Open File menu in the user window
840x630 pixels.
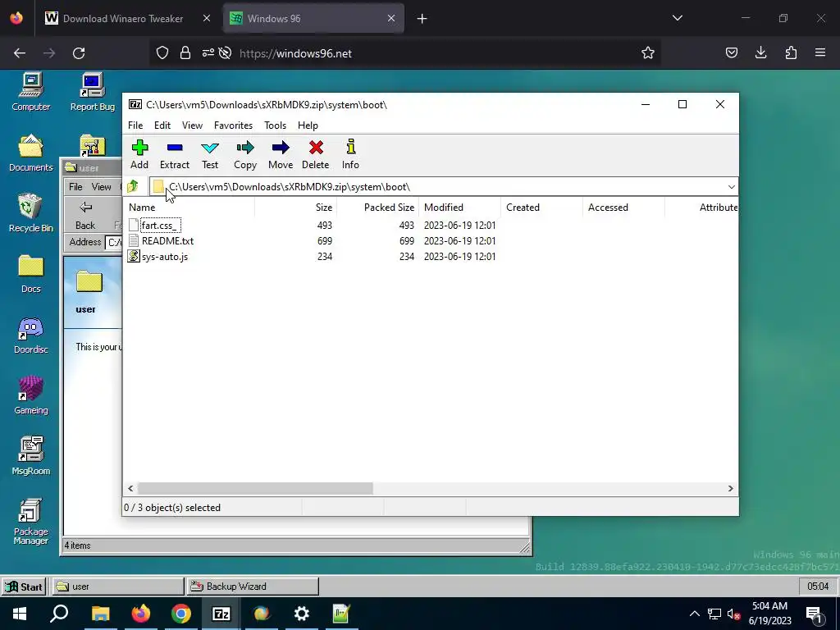coord(75,187)
